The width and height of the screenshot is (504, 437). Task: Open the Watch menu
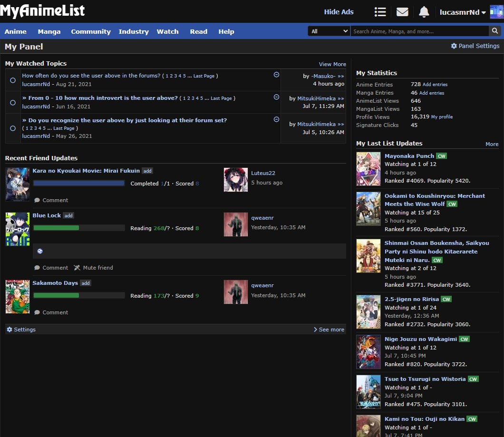[x=167, y=31]
